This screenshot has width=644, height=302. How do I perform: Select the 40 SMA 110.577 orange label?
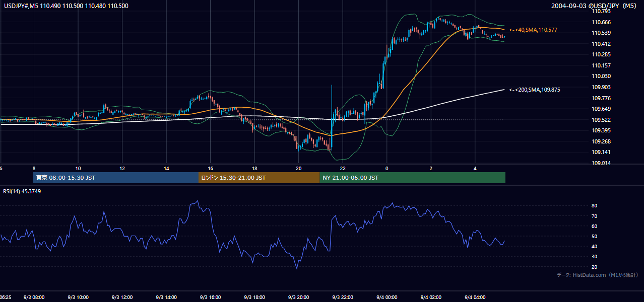534,30
